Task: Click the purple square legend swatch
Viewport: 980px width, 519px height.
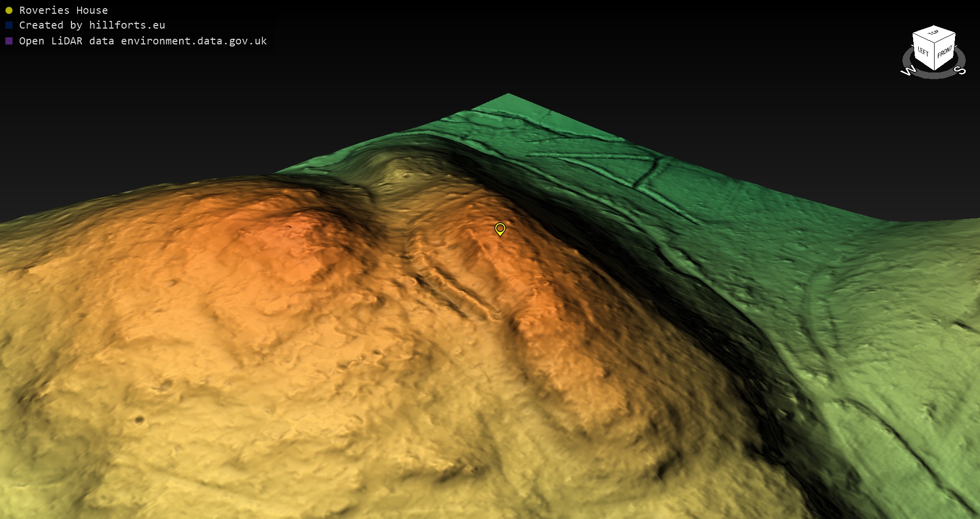Action: point(9,41)
